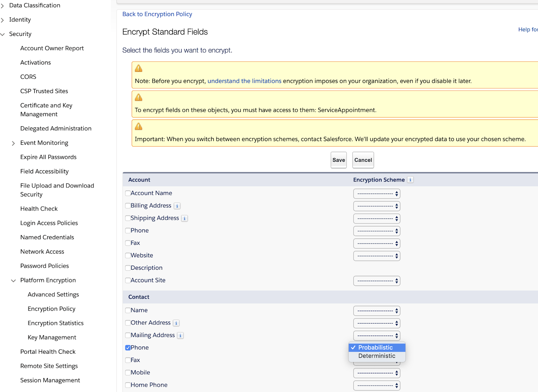Click the info icon beside Mailing Address
The image size is (538, 392).
coord(180,335)
